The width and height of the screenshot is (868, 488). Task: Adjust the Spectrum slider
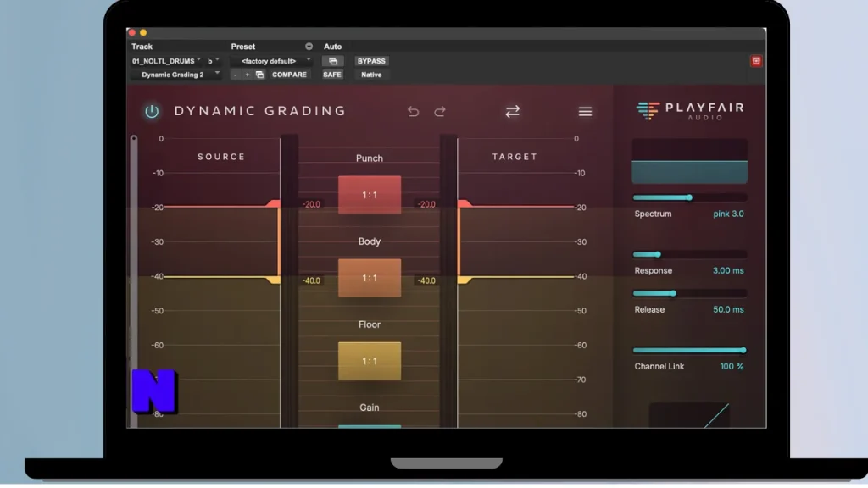[690, 197]
